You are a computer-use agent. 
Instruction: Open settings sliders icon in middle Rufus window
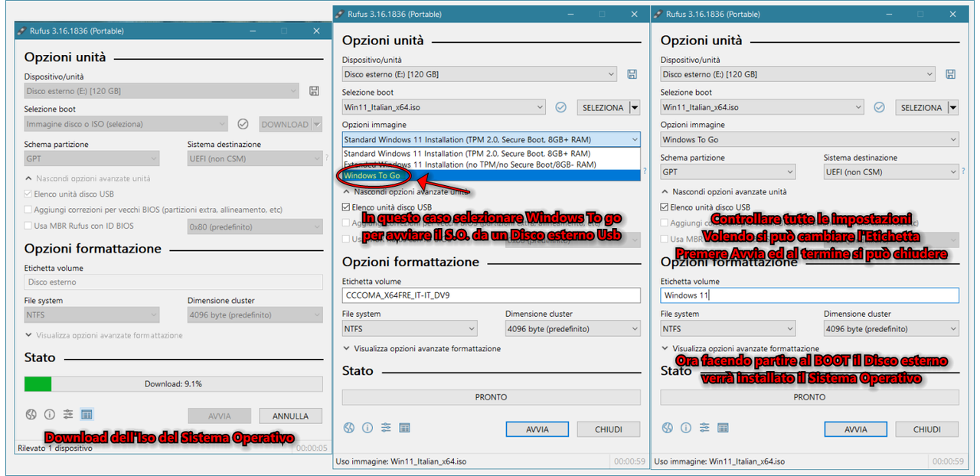tap(386, 428)
